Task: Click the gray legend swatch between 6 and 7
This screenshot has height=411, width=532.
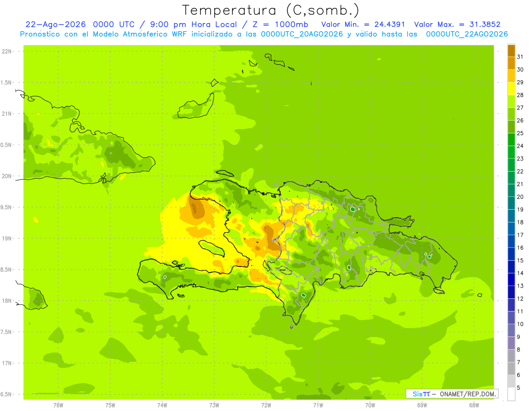Action: pyautogui.click(x=511, y=369)
